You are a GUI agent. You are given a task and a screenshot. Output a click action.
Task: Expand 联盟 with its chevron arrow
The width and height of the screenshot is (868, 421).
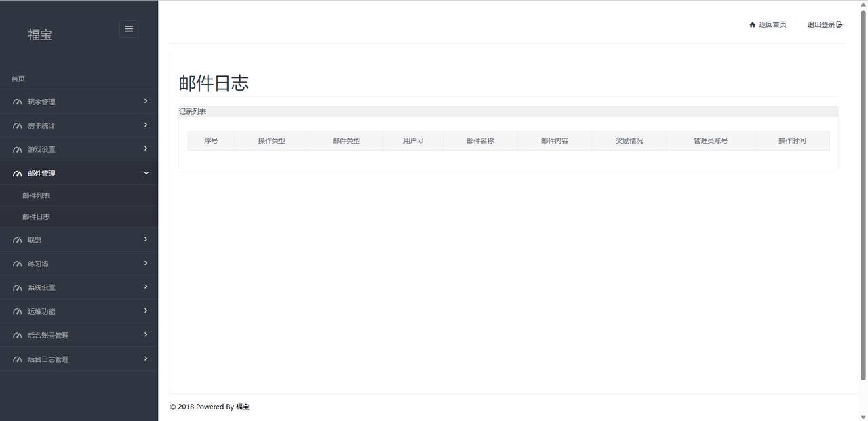pos(146,239)
